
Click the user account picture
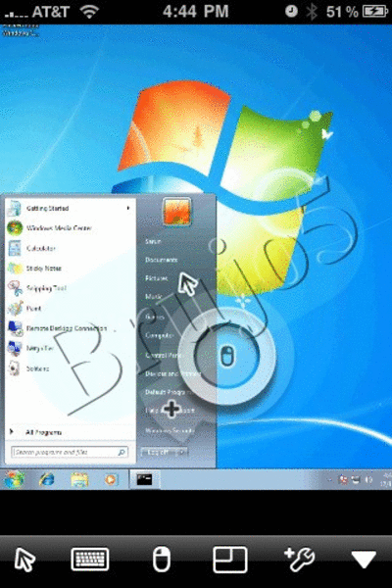[x=176, y=212]
